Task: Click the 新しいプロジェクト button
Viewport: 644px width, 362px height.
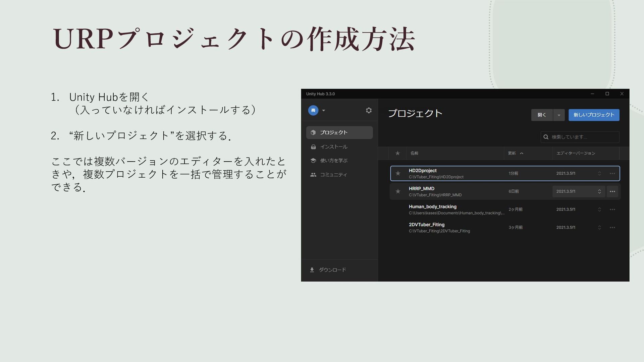Action: pyautogui.click(x=594, y=115)
